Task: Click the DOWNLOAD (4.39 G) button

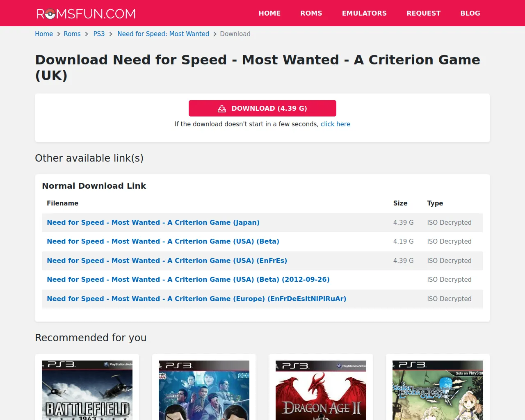Action: (262, 108)
